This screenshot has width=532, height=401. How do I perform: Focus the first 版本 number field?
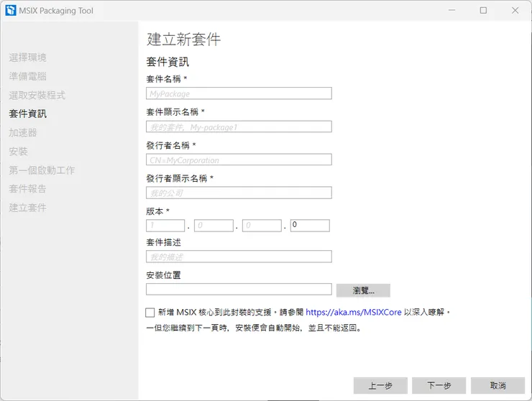[165, 226]
